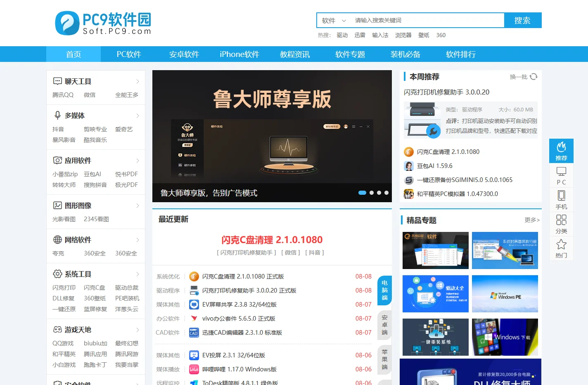This screenshot has height=385, width=588.
Task: Select the second carousel indicator dot
Action: 372,193
